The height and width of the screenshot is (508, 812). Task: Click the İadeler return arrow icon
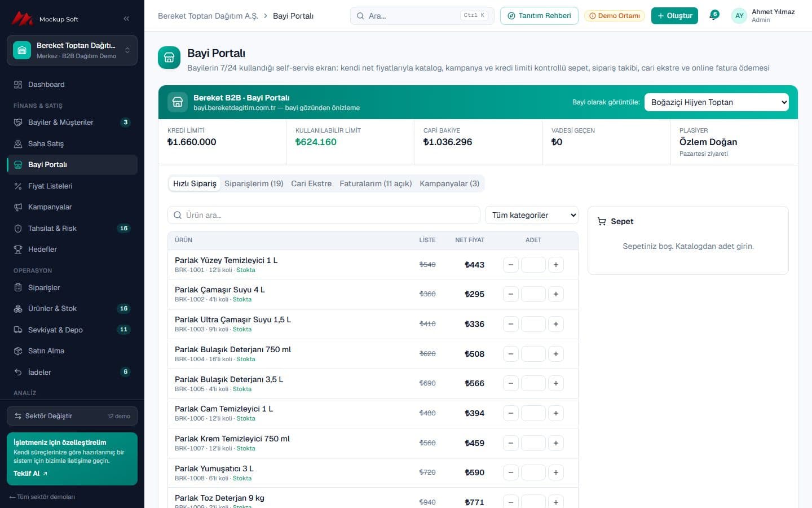point(18,373)
